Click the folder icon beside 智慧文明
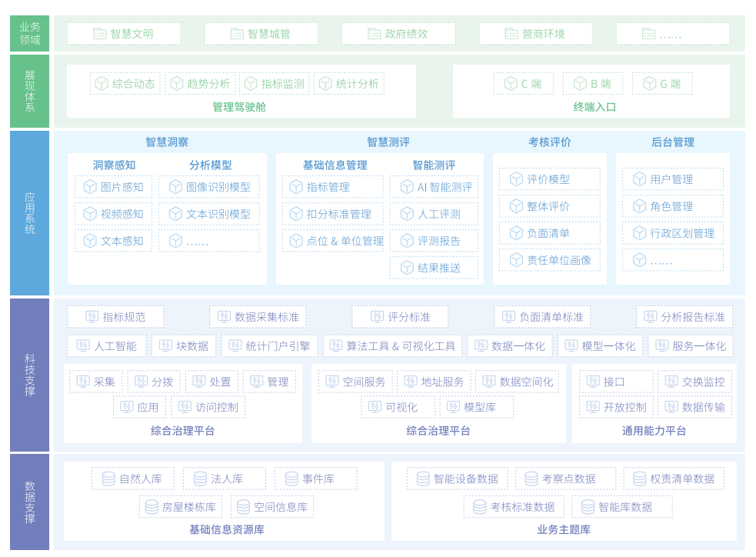Screen dimensions: 756x557 click(x=100, y=34)
